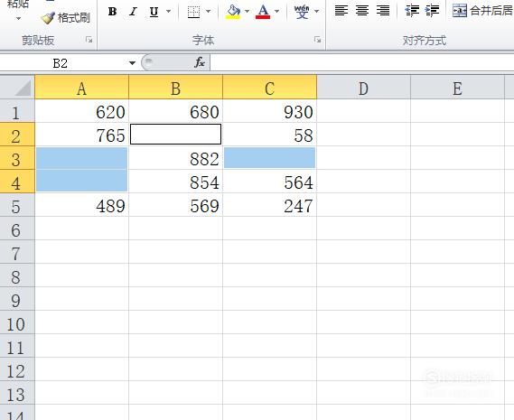Open the borders dropdown arrow
This screenshot has height=420, width=514.
(208, 12)
